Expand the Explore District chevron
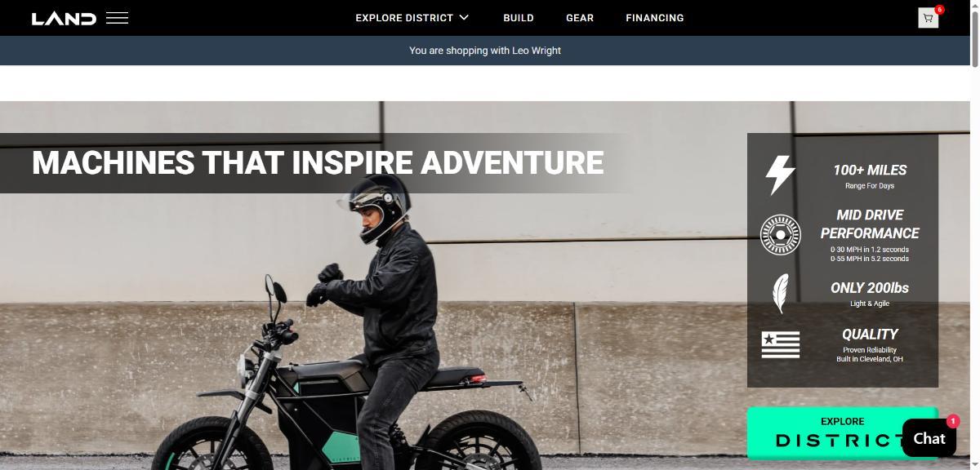The width and height of the screenshot is (980, 470). click(464, 17)
